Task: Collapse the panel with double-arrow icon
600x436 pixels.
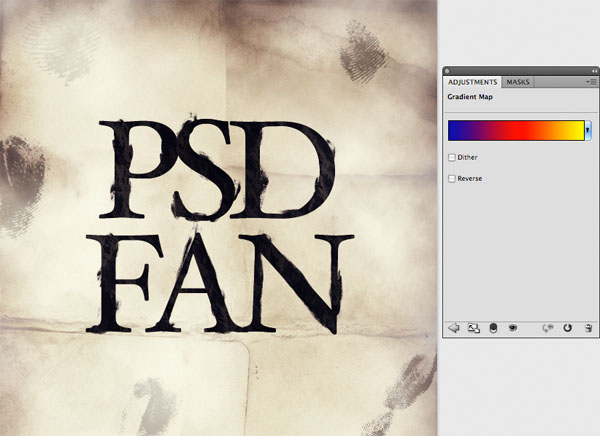Action: [594, 71]
